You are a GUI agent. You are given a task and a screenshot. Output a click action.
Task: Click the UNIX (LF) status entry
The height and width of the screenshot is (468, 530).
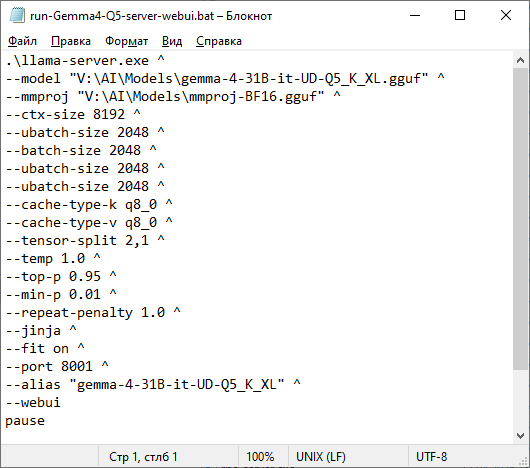321,457
